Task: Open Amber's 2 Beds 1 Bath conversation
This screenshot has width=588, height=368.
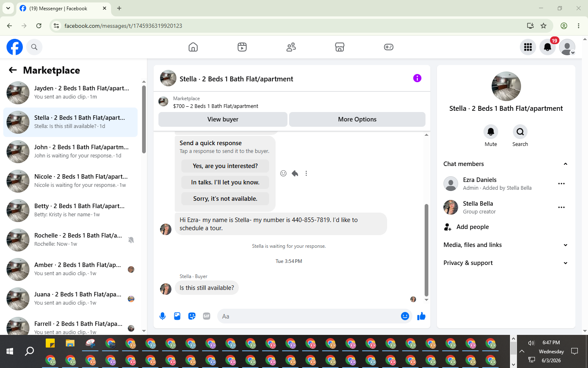Action: click(70, 269)
